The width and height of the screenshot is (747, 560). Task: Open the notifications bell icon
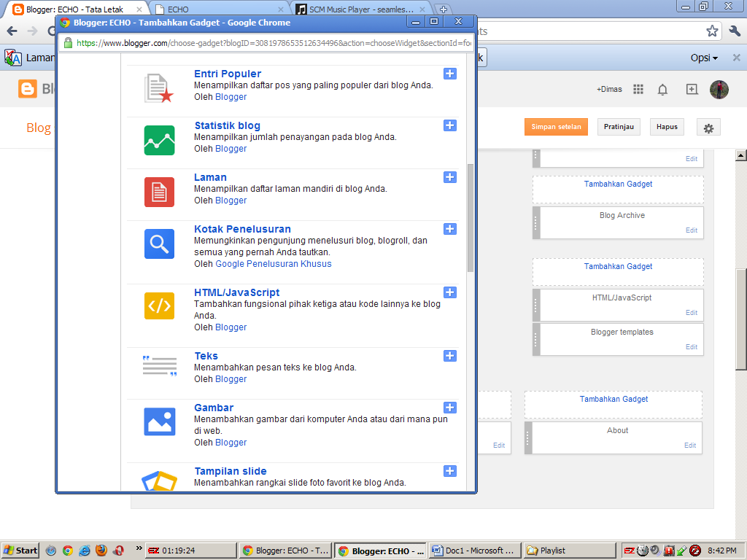[x=662, y=90]
